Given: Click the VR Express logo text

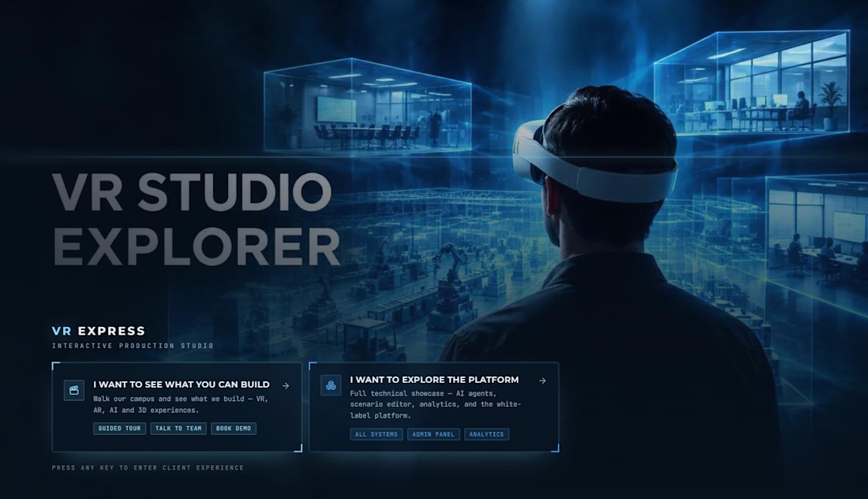Looking at the screenshot, I should click(x=99, y=331).
